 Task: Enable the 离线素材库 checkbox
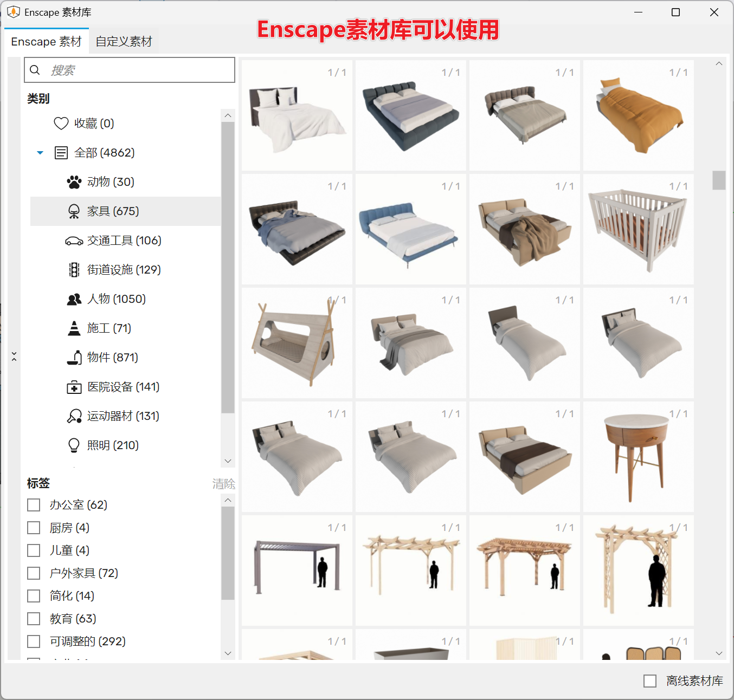650,681
